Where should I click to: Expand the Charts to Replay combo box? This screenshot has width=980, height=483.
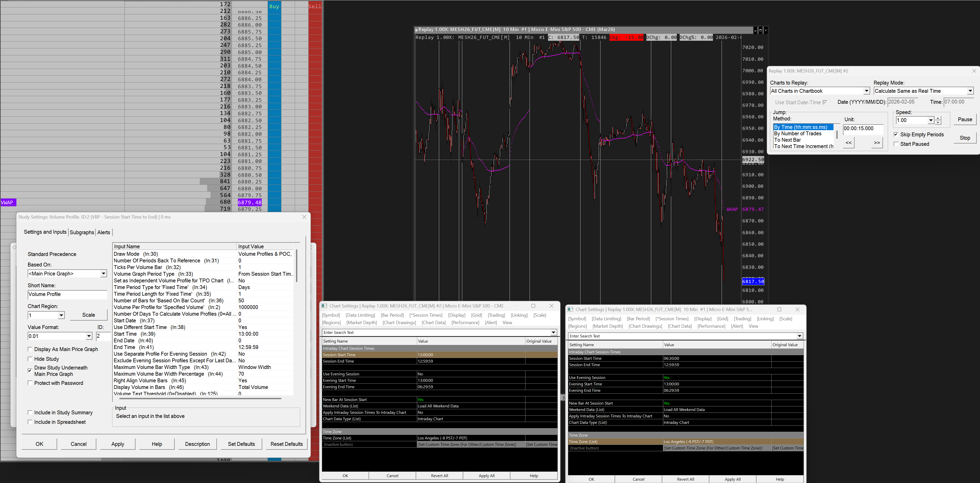[x=866, y=91]
